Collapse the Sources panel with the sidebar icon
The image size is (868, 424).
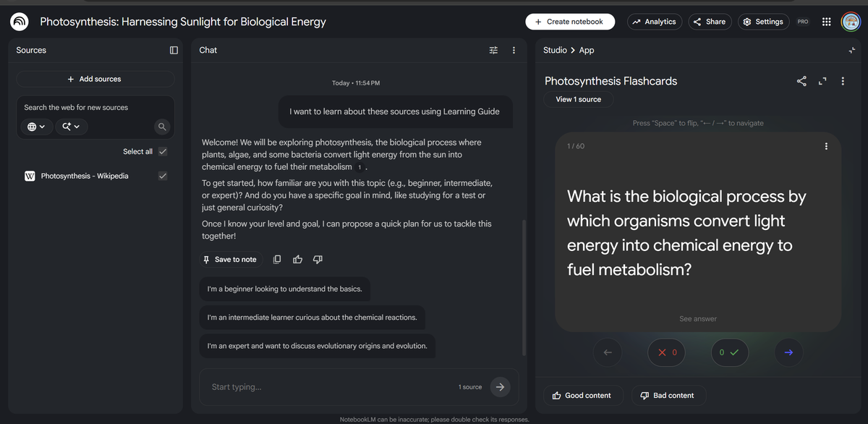pyautogui.click(x=174, y=50)
